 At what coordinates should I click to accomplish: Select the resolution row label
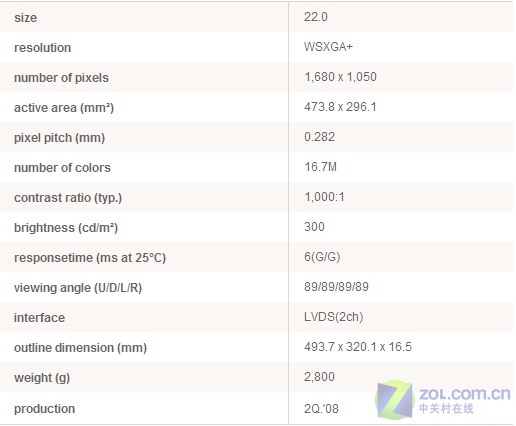tap(42, 48)
